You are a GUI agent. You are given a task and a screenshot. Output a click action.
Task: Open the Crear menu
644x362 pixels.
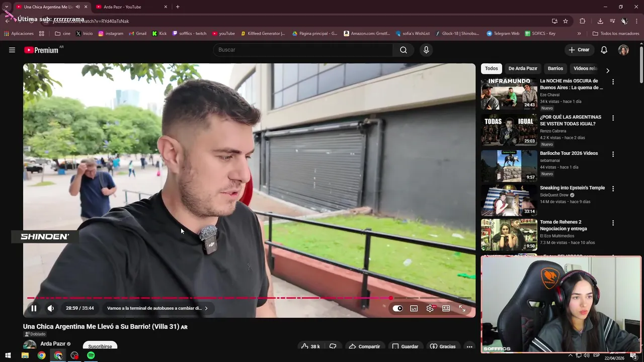[x=579, y=50]
